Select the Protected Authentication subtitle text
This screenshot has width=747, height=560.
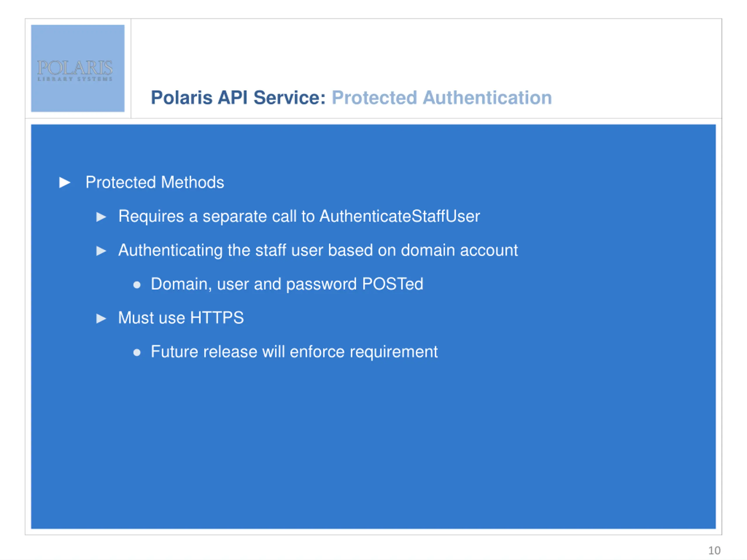click(x=442, y=98)
